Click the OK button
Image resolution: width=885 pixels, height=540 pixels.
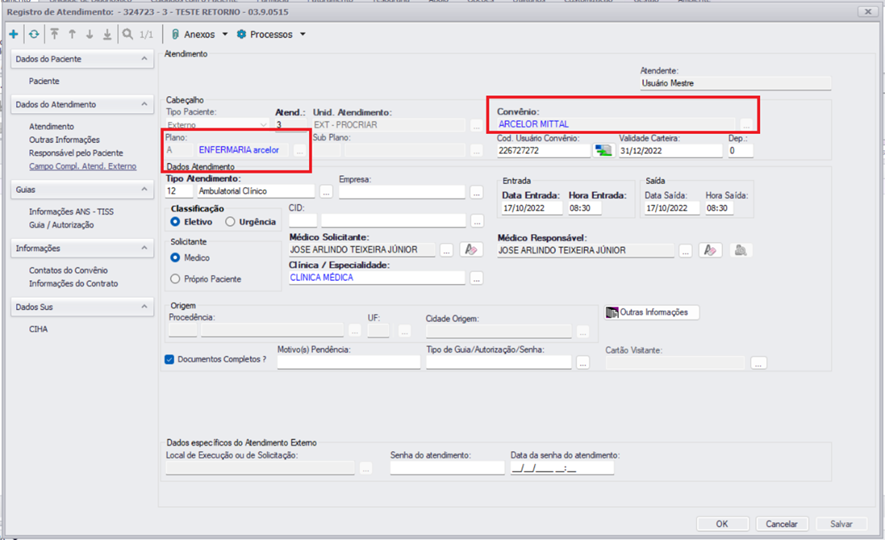(x=722, y=524)
